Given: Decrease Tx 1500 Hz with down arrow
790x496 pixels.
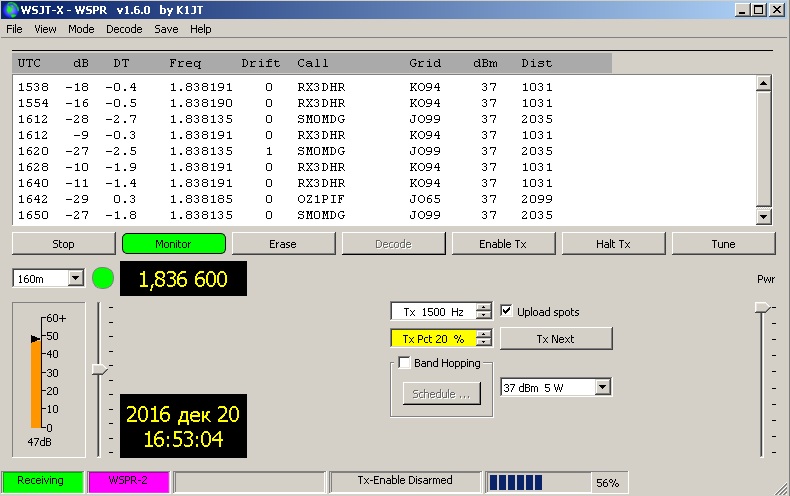Looking at the screenshot, I should [484, 315].
